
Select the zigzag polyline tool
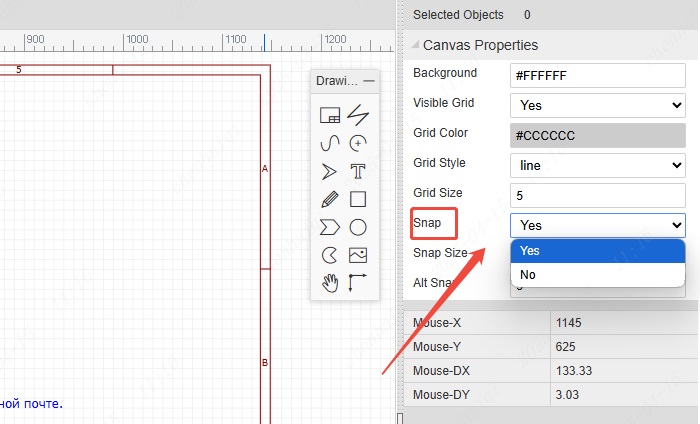click(358, 114)
